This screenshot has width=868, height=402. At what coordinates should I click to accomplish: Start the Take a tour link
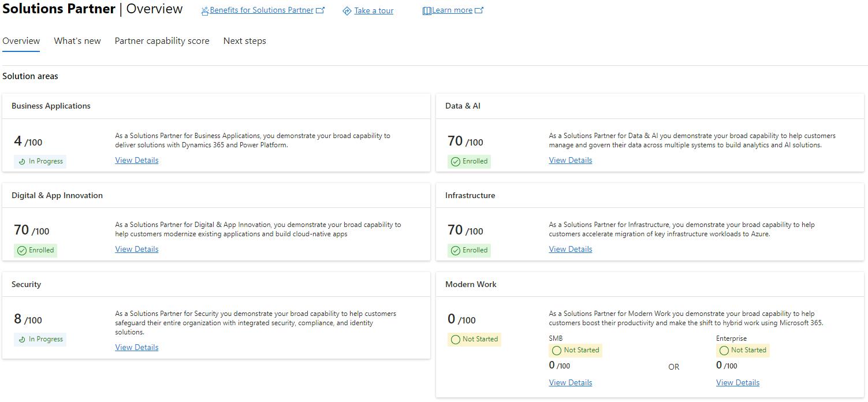tap(374, 11)
